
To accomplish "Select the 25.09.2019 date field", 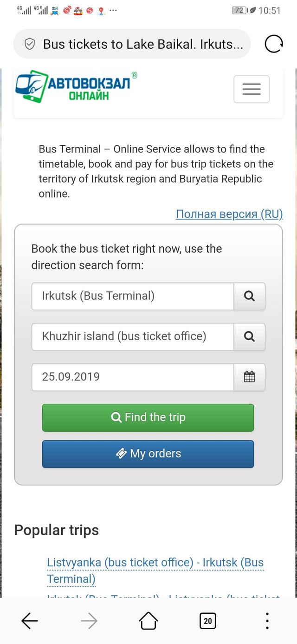I will point(133,377).
